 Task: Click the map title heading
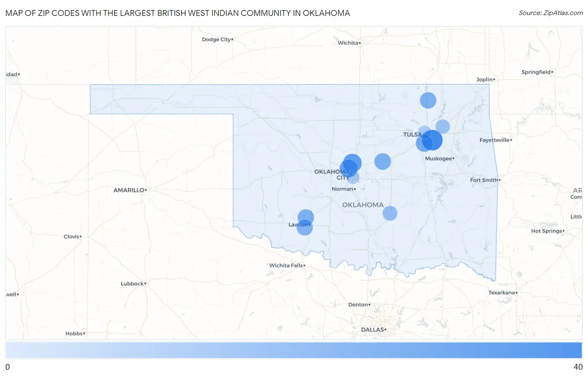pos(178,13)
